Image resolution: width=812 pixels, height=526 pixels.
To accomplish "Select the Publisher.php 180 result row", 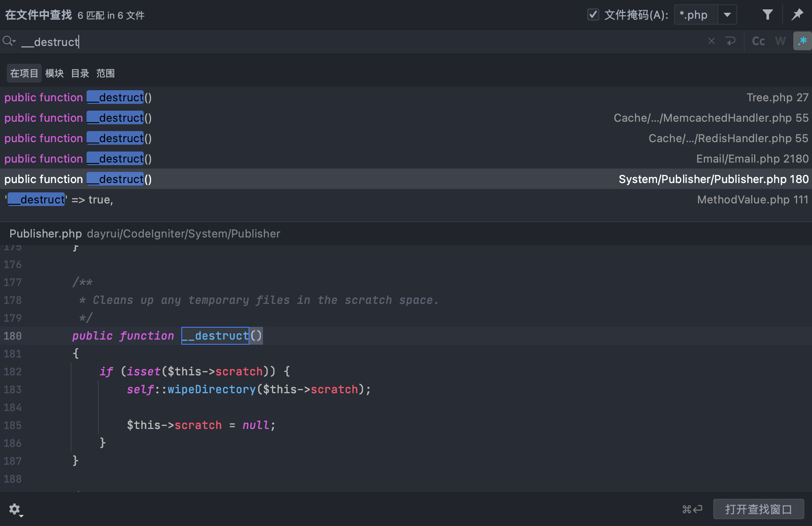I will [x=406, y=179].
